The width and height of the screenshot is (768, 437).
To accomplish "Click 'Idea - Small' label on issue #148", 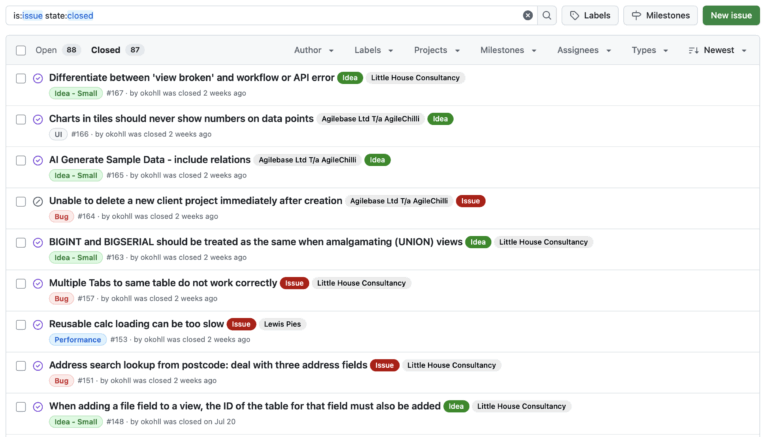I will [75, 422].
